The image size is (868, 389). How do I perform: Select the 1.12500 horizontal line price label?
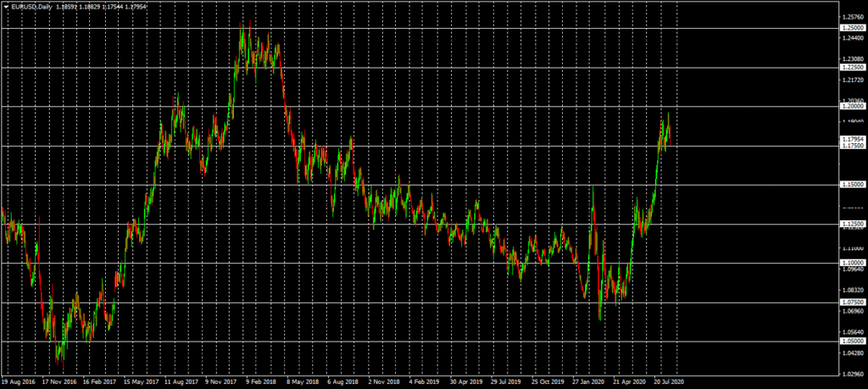point(853,224)
